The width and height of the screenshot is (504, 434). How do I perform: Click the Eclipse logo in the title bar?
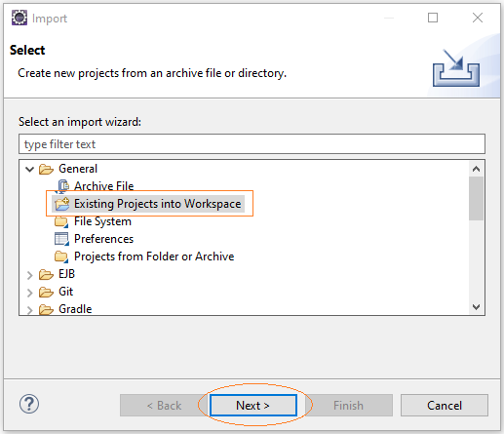19,18
